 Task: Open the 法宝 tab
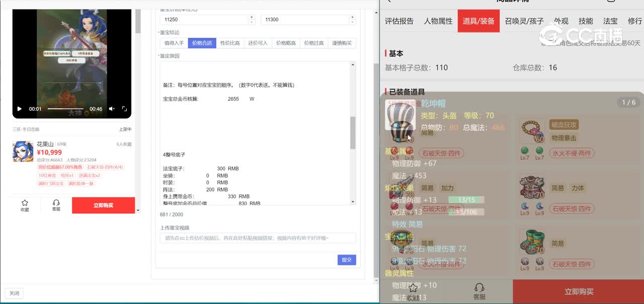(x=610, y=21)
